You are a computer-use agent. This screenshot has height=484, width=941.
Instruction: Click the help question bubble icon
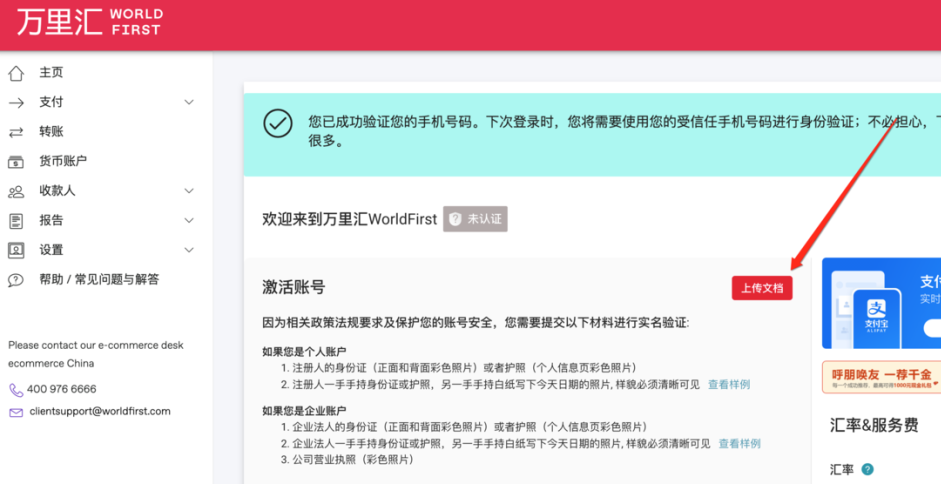(16, 280)
